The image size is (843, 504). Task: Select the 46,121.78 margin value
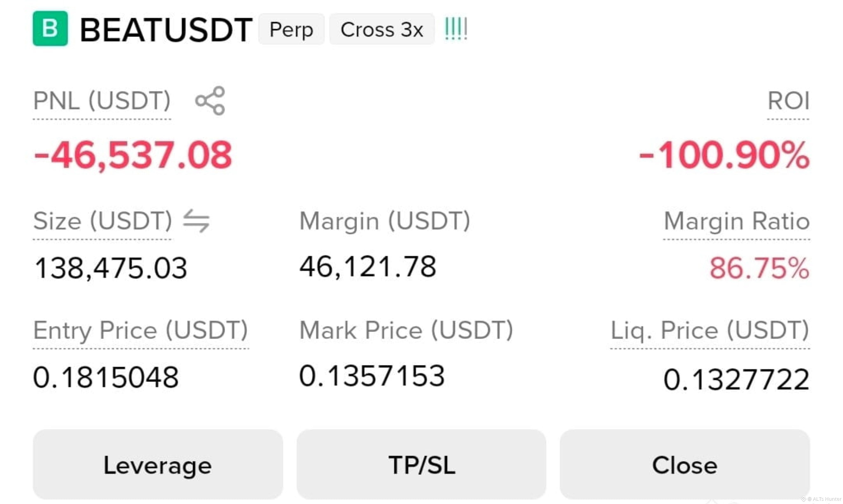tap(368, 267)
